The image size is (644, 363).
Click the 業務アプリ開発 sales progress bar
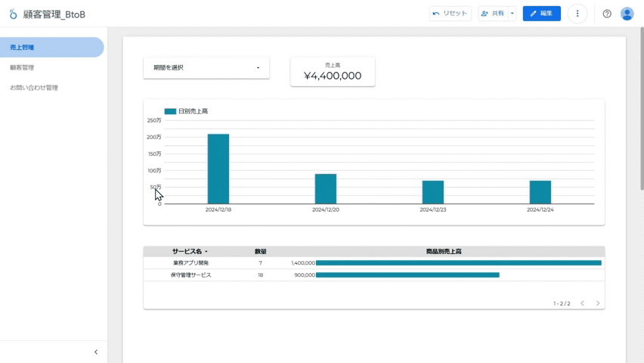coord(458,263)
